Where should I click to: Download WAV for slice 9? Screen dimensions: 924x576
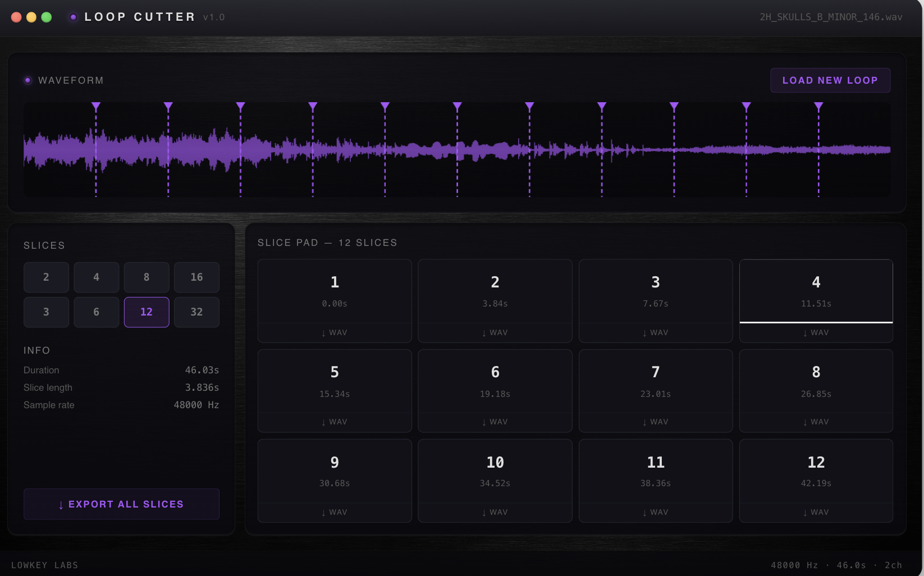tap(335, 513)
